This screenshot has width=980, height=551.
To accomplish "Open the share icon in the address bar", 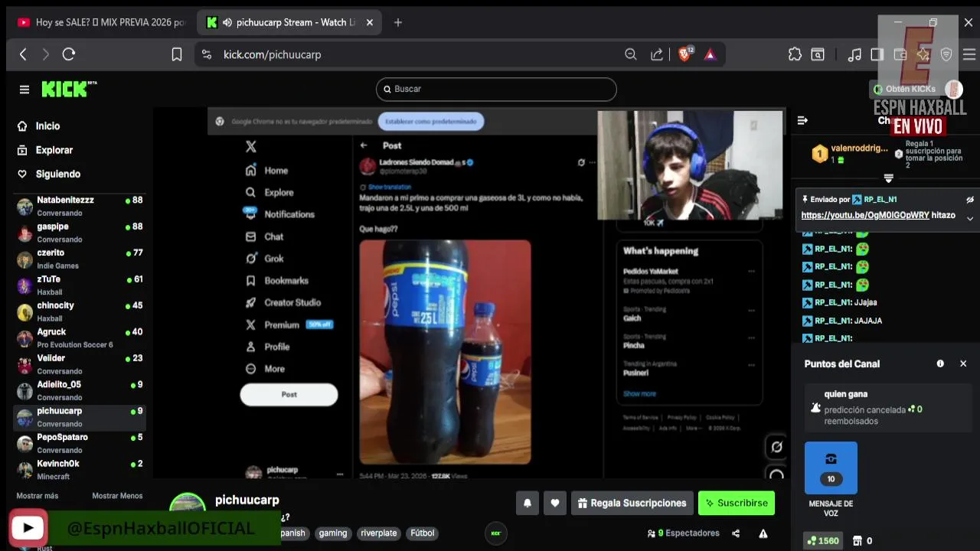I will [x=657, y=54].
